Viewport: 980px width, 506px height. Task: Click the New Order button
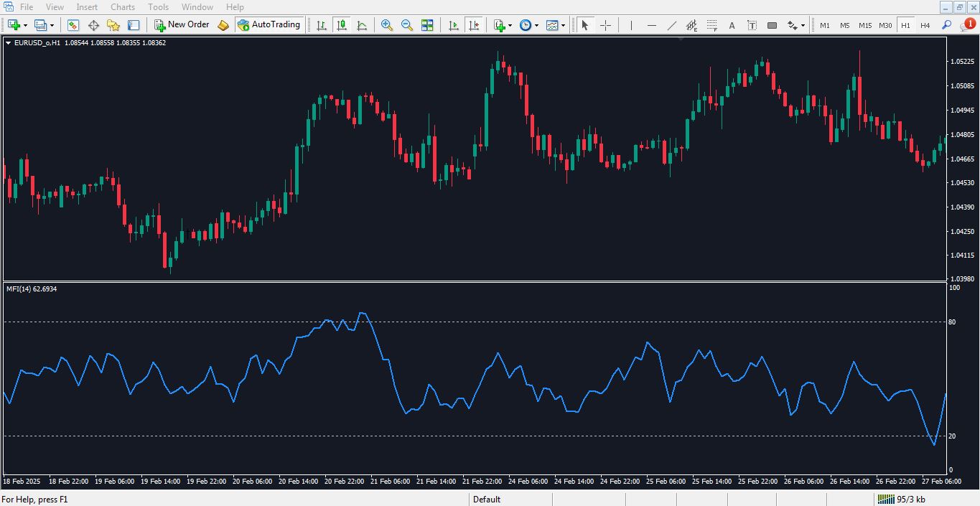[182, 25]
